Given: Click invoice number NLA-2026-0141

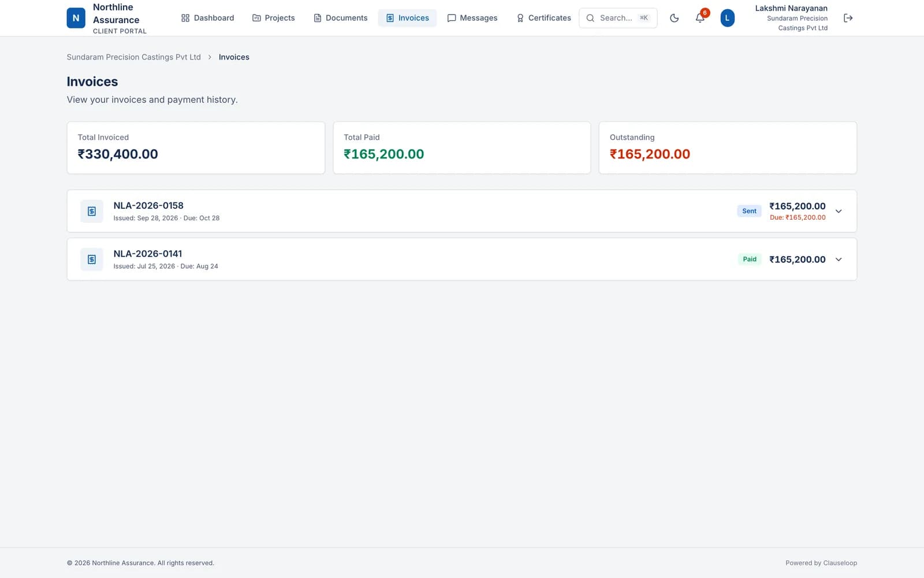Looking at the screenshot, I should pos(148,254).
